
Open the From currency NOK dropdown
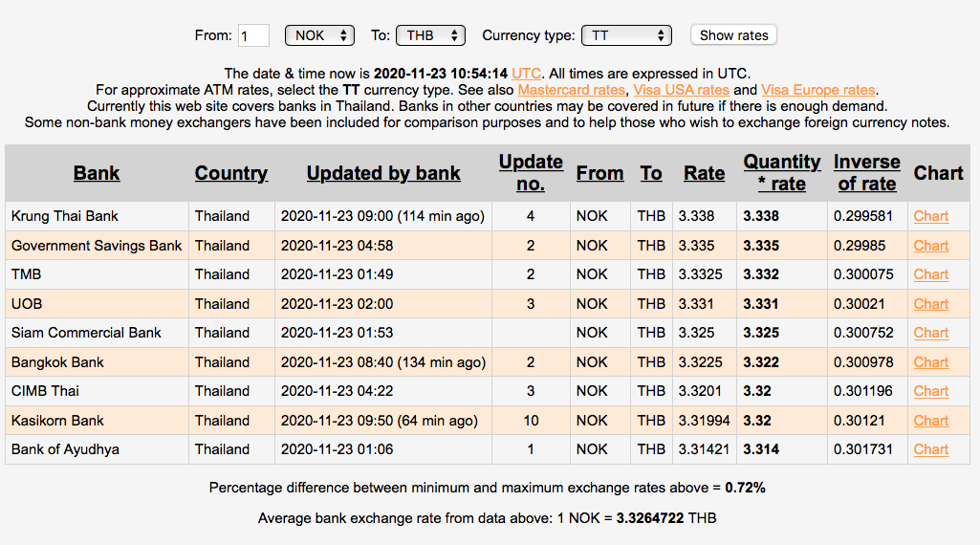[320, 35]
